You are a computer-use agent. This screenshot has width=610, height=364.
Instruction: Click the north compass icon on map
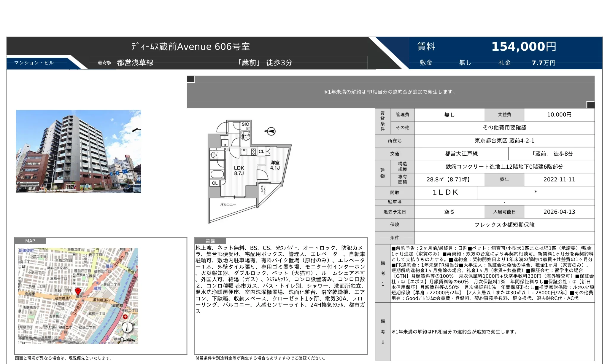127,327
